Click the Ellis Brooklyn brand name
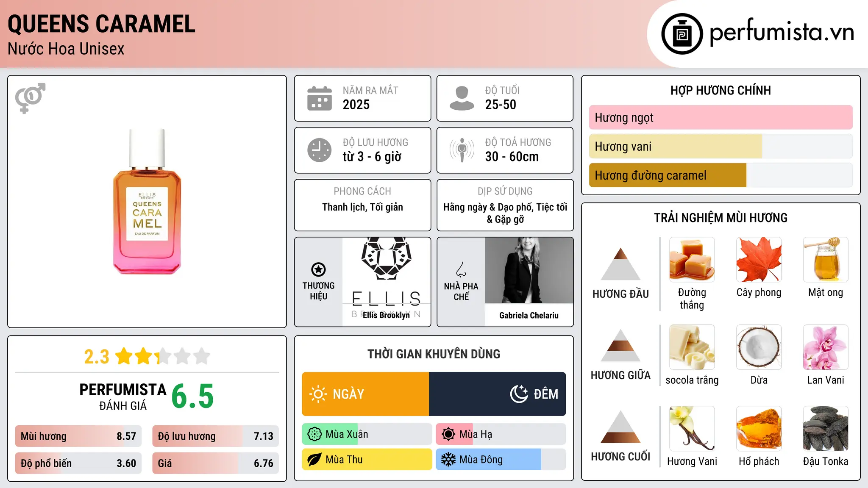Viewport: 868px width, 488px height. tap(386, 315)
